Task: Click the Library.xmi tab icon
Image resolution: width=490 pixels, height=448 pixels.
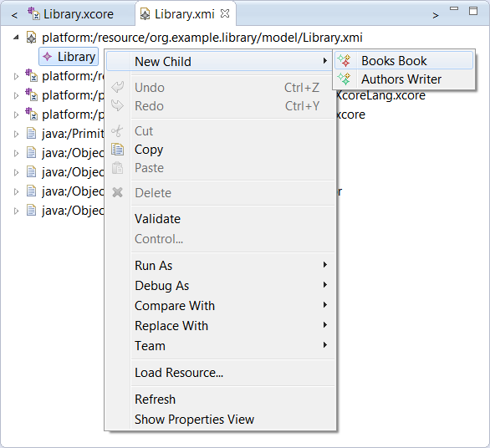Action: (145, 14)
